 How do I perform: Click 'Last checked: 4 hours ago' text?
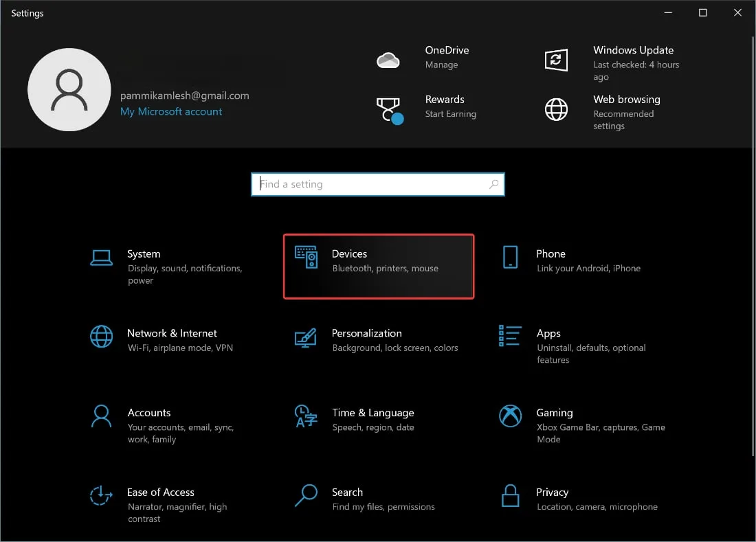(x=636, y=71)
